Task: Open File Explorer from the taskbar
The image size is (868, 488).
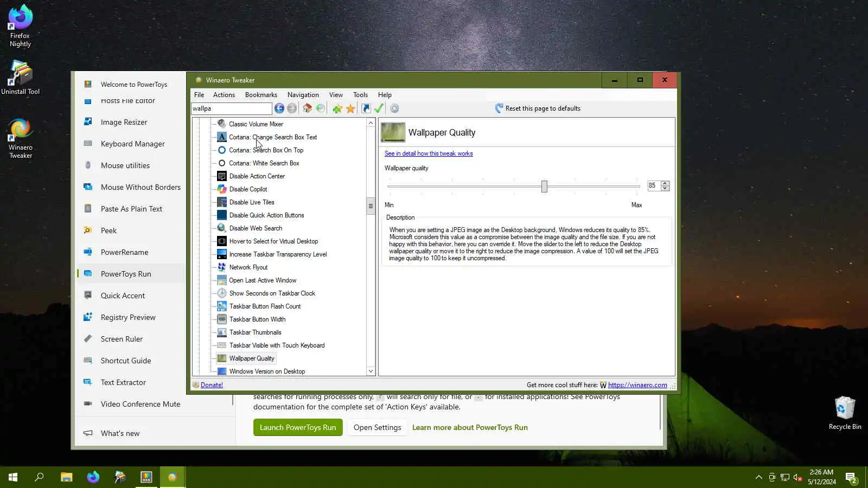Action: [x=66, y=477]
